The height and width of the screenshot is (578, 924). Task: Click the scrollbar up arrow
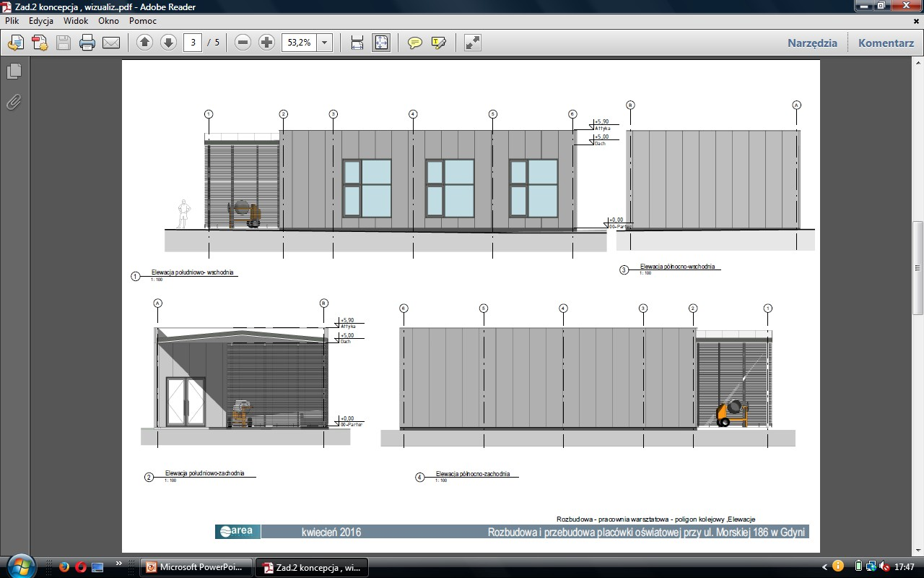[918, 64]
